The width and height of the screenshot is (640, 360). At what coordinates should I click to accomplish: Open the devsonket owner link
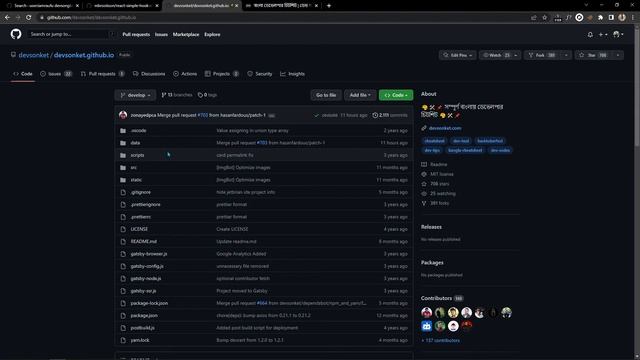point(33,55)
